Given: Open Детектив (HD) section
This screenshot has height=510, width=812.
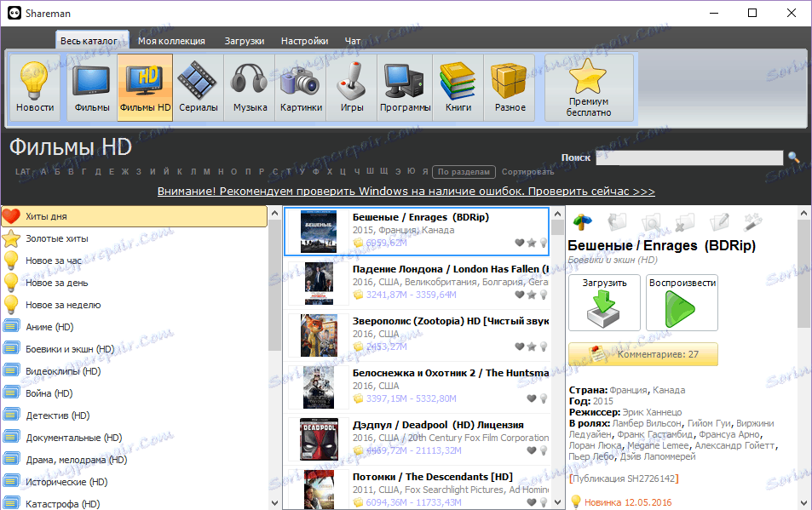Looking at the screenshot, I should (x=134, y=415).
